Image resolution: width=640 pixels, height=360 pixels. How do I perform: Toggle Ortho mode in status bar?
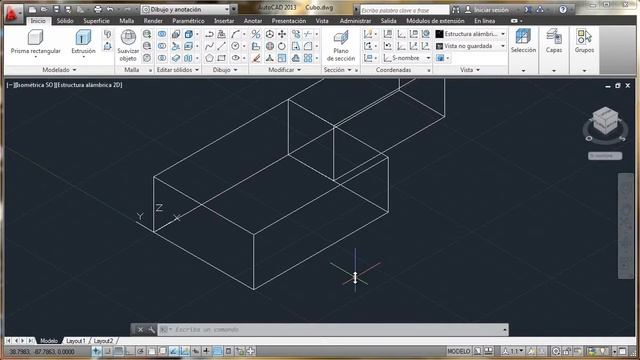click(x=129, y=351)
